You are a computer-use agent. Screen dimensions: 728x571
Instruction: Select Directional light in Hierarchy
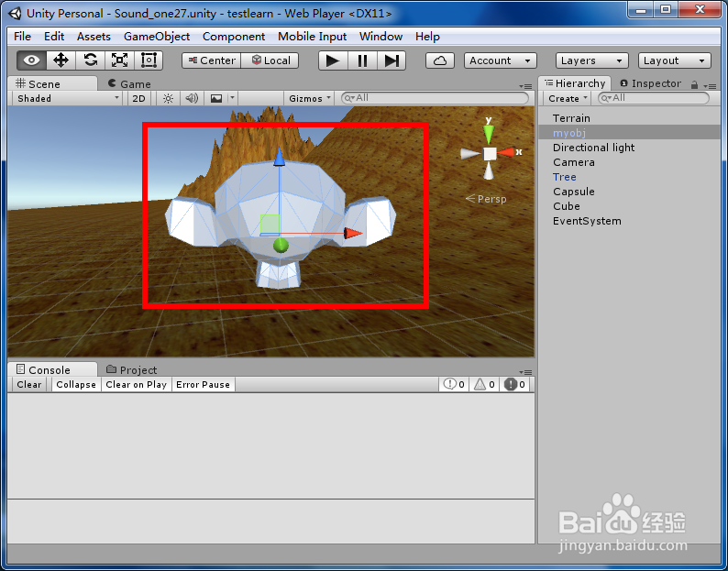(x=629, y=148)
